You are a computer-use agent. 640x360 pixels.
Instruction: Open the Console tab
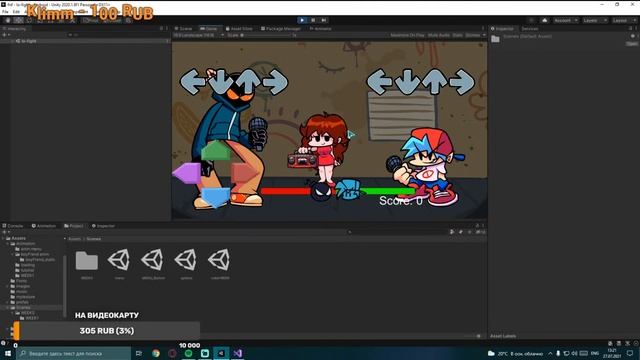(13, 226)
